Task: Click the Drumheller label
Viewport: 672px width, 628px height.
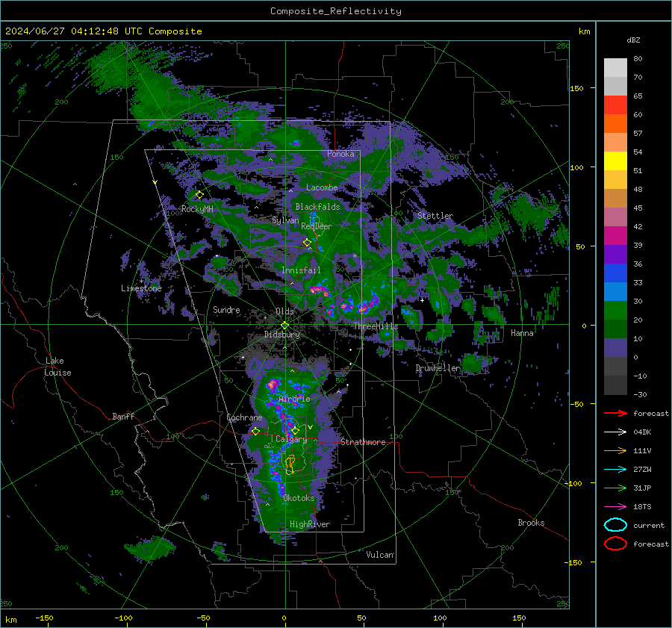Action: point(438,368)
